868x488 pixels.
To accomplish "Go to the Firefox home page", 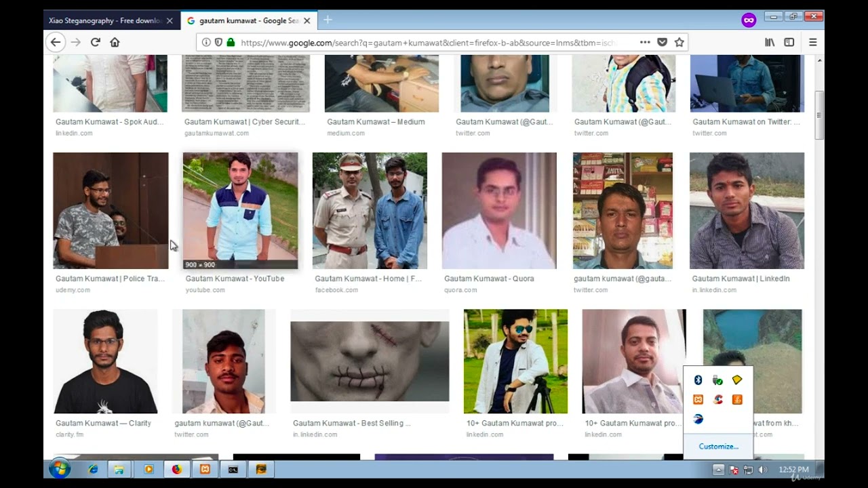I will click(115, 42).
